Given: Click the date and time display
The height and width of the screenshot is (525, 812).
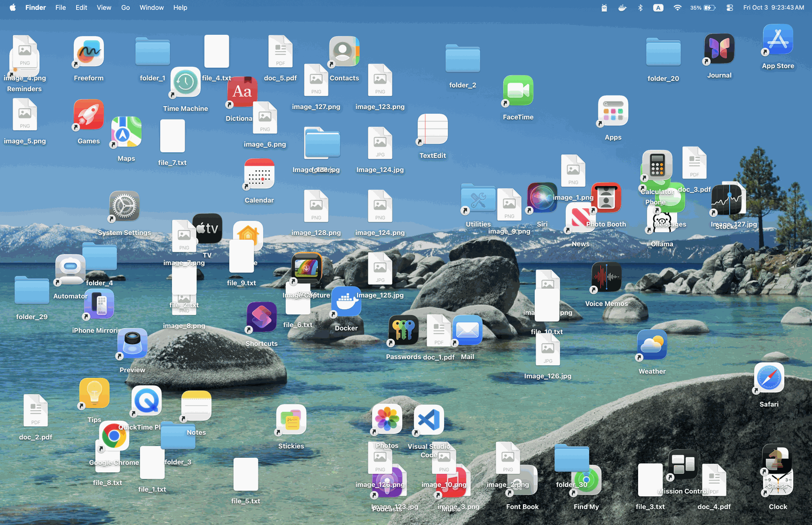Looking at the screenshot, I should [x=773, y=8].
